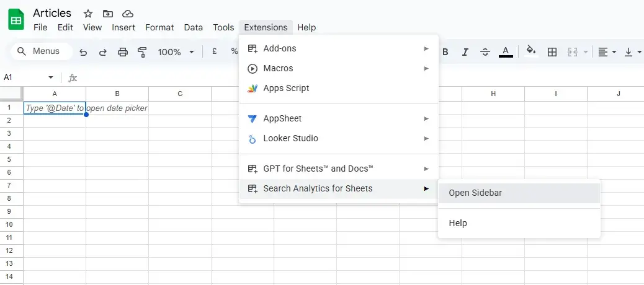Image resolution: width=644 pixels, height=285 pixels.
Task: Rename the Articles document title
Action: [52, 13]
